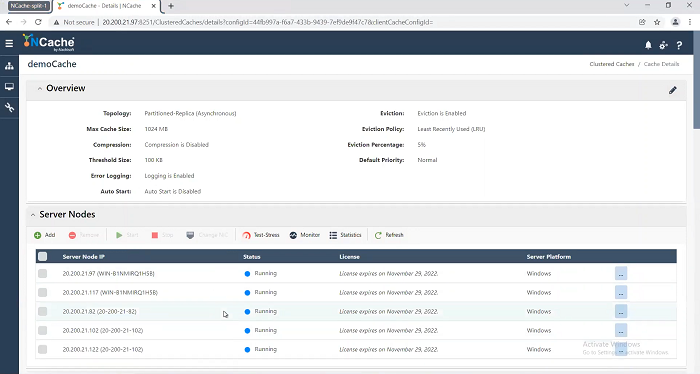Click the Change NIC toolbar button

pyautogui.click(x=207, y=235)
